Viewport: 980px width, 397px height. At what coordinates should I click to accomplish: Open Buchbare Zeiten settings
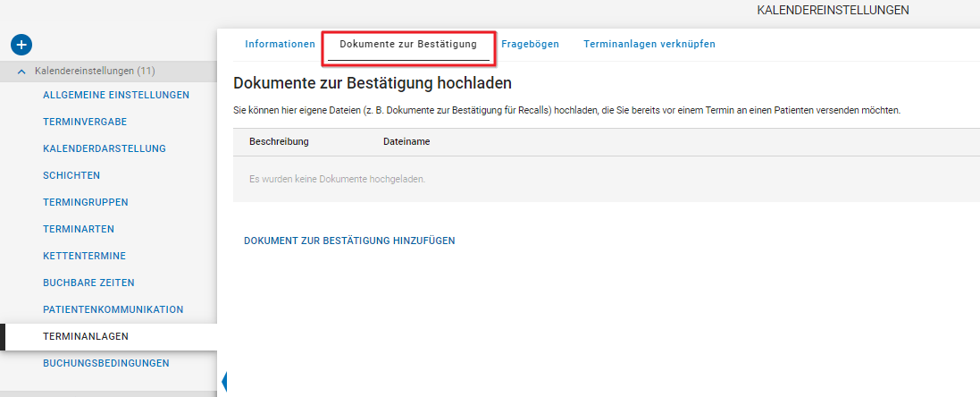(x=88, y=283)
